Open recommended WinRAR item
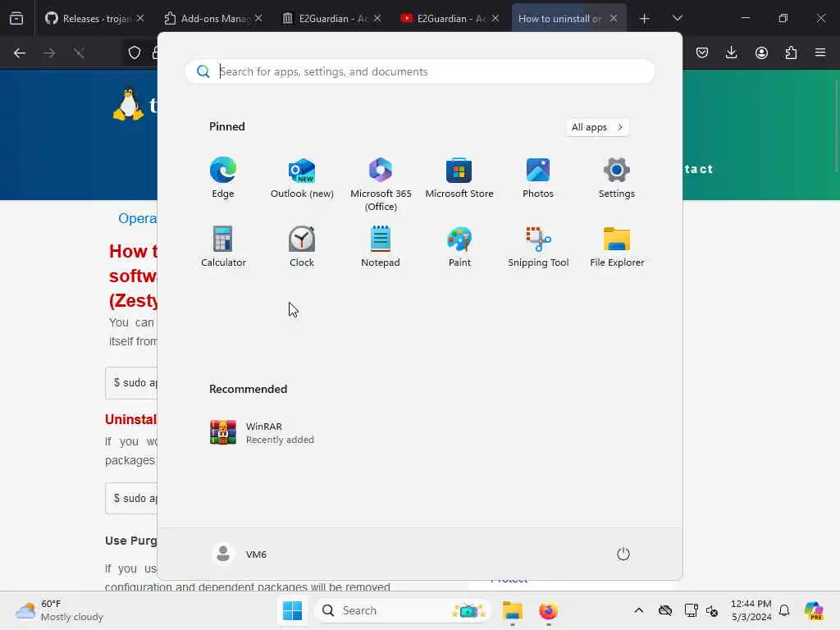The height and width of the screenshot is (630, 840). click(262, 432)
